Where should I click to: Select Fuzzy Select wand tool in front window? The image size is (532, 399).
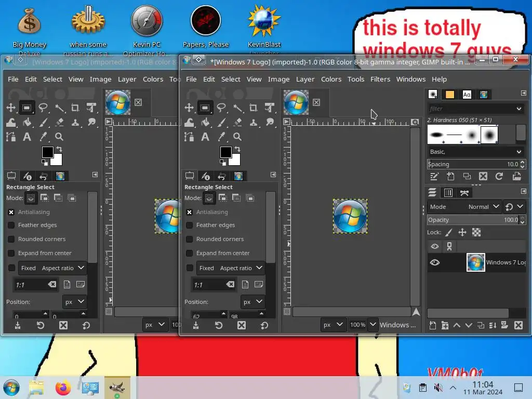coord(237,108)
